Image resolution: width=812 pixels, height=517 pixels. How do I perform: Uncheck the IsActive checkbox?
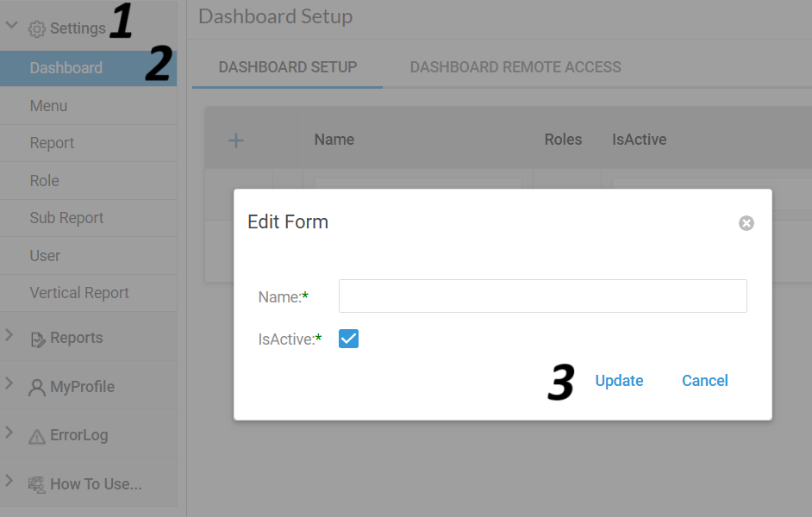click(348, 339)
